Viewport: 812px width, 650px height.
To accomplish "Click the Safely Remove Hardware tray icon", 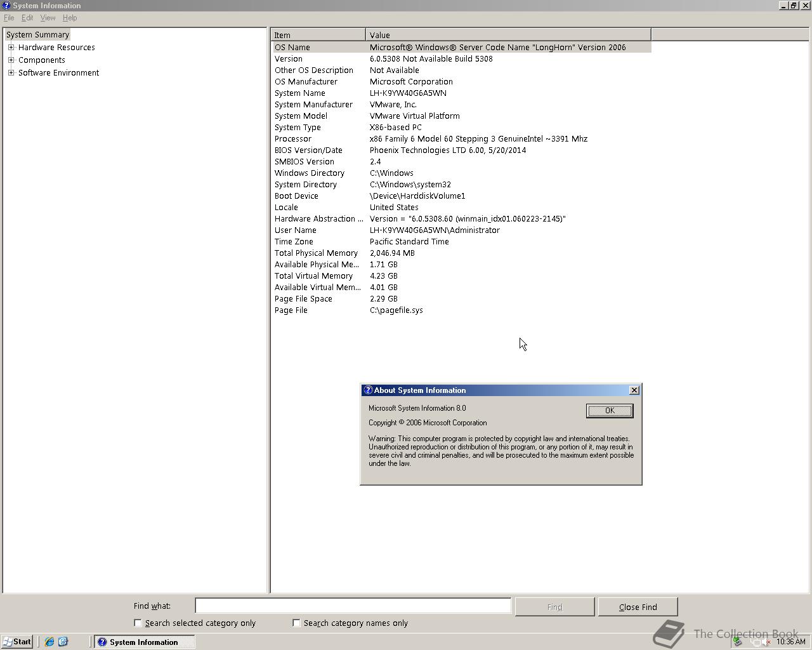I will 737,642.
